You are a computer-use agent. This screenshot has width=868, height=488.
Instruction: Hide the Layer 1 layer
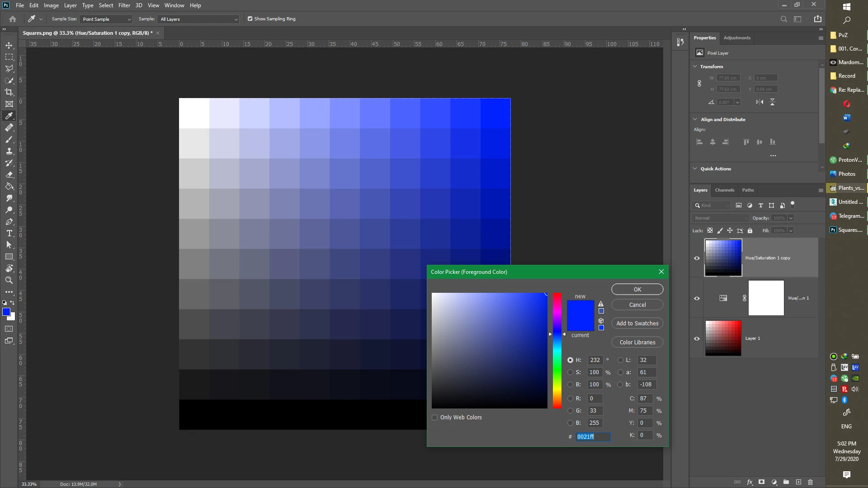click(697, 338)
